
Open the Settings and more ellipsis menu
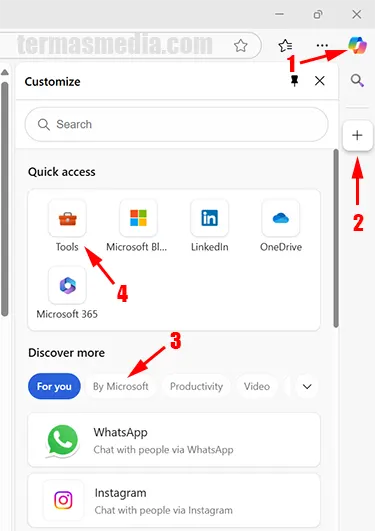tap(322, 45)
